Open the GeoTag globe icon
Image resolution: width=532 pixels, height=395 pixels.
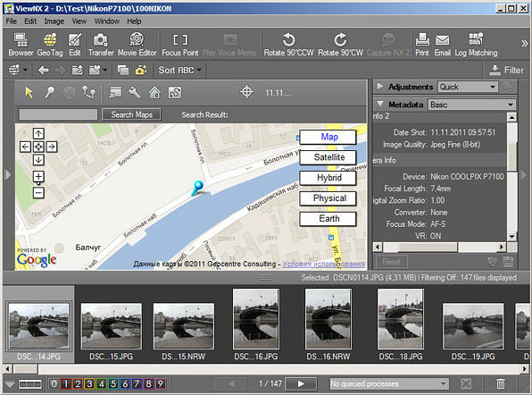click(50, 40)
